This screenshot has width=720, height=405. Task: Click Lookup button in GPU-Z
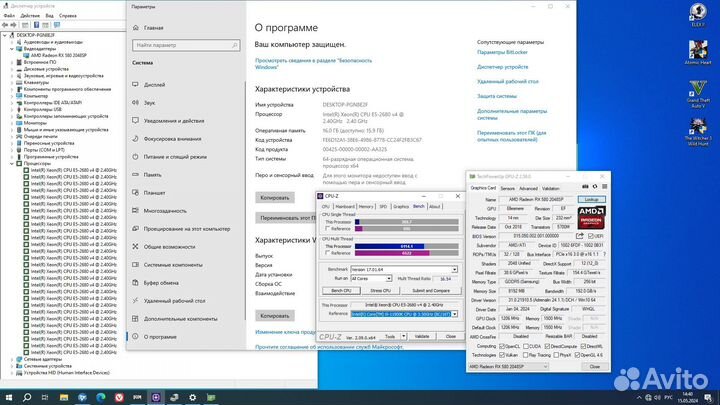(x=591, y=199)
